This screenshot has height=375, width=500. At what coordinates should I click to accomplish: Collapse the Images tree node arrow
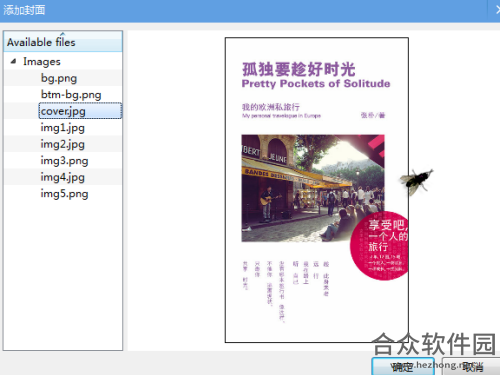click(13, 61)
